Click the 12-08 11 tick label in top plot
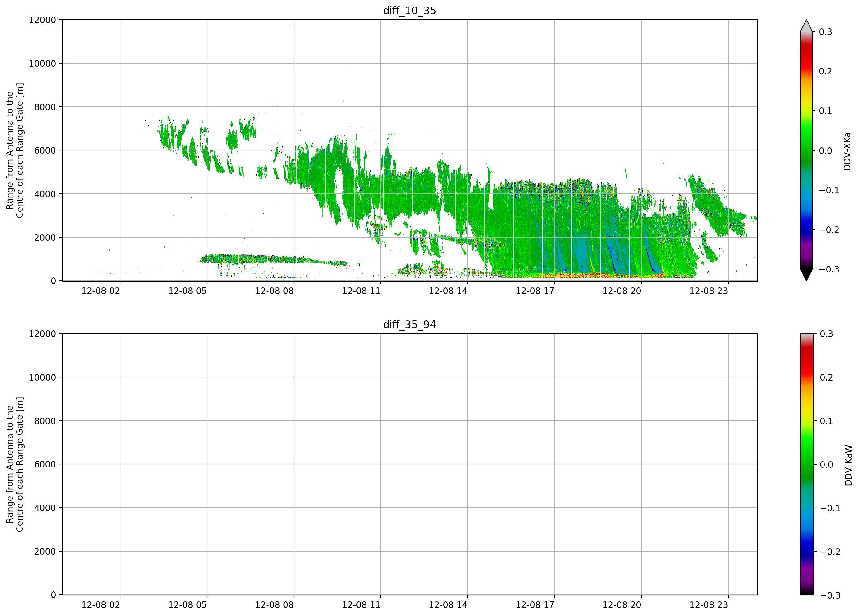The image size is (859, 616). pyautogui.click(x=361, y=291)
